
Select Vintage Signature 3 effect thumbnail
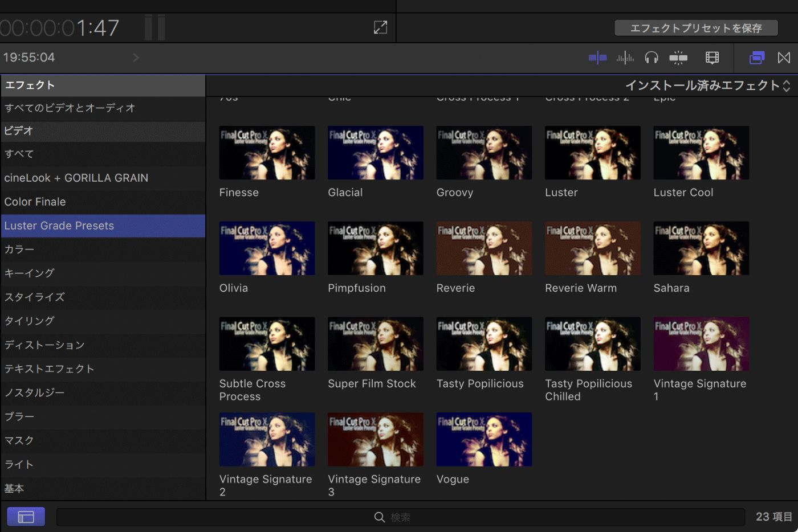click(376, 440)
